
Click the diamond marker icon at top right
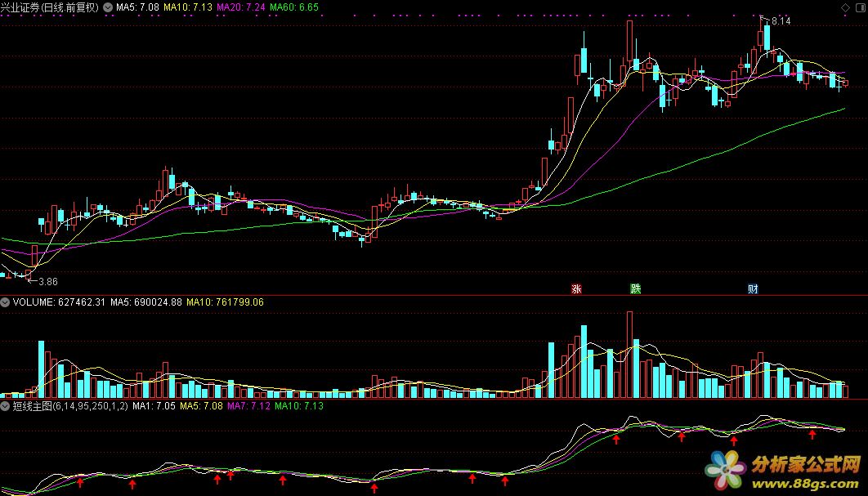[x=845, y=7]
